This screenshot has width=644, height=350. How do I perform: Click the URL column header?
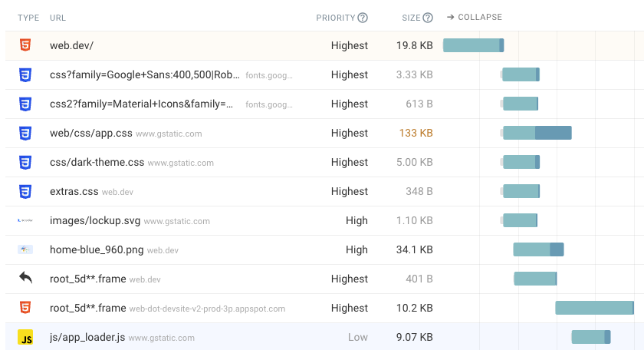pyautogui.click(x=58, y=18)
